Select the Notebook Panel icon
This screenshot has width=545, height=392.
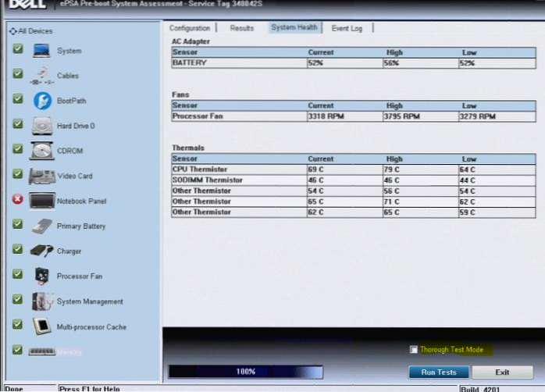tap(41, 201)
